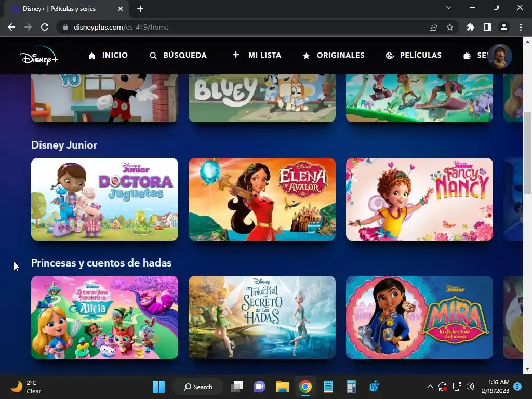The width and height of the screenshot is (532, 399).
Task: Open the Chrome extensions puzzle icon
Action: tap(471, 27)
